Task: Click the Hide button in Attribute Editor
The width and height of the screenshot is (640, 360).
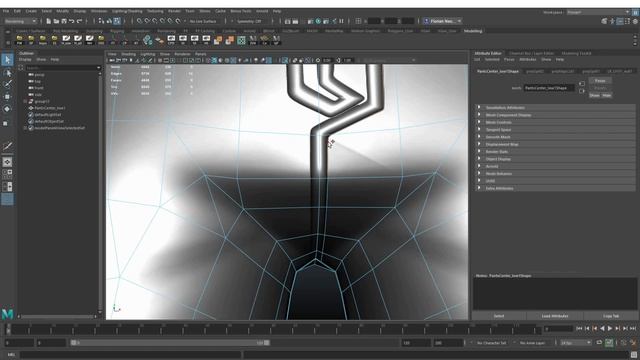Action: tap(607, 96)
